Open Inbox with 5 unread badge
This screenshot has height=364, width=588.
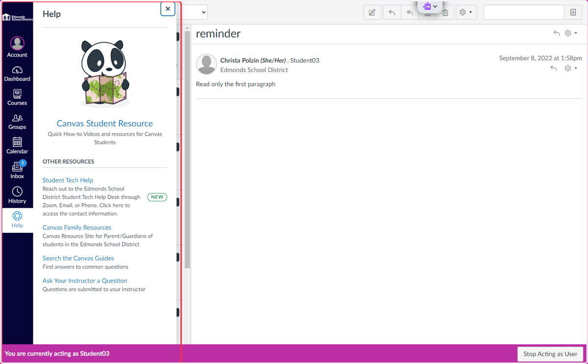click(x=17, y=170)
